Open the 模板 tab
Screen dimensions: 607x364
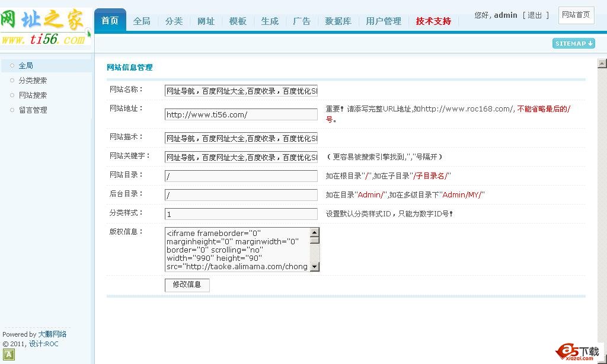[x=238, y=21]
